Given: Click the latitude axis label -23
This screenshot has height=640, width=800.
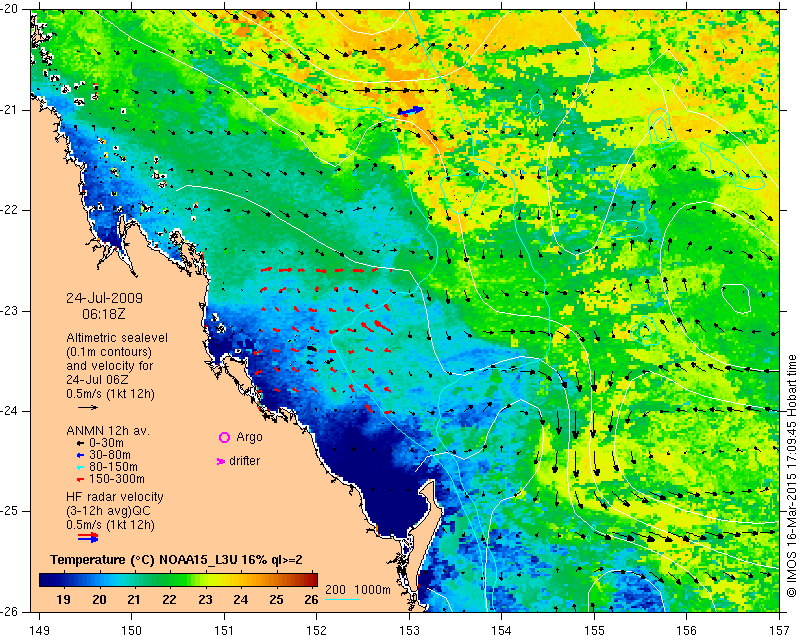Looking at the screenshot, I should click(11, 311).
